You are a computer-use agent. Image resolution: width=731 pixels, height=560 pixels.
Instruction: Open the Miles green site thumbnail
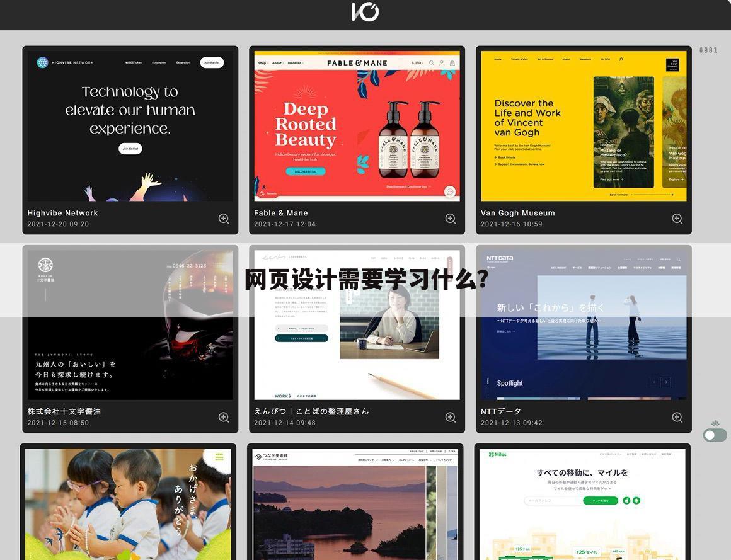582,504
